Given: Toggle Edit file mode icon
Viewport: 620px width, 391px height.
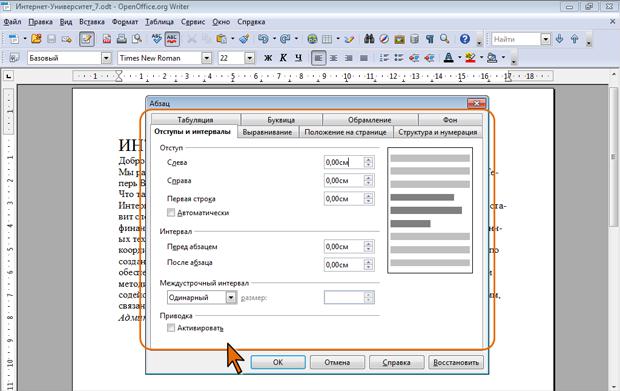Looking at the screenshot, I should click(87, 39).
